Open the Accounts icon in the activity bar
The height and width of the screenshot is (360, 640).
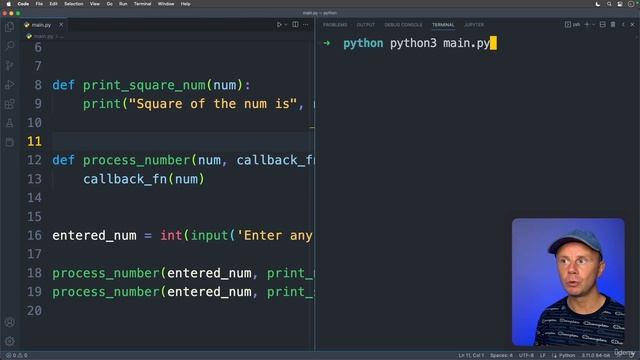point(10,322)
